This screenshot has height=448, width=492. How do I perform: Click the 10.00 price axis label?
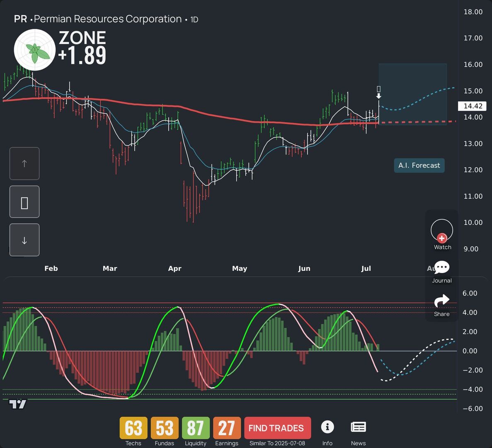[x=473, y=222]
